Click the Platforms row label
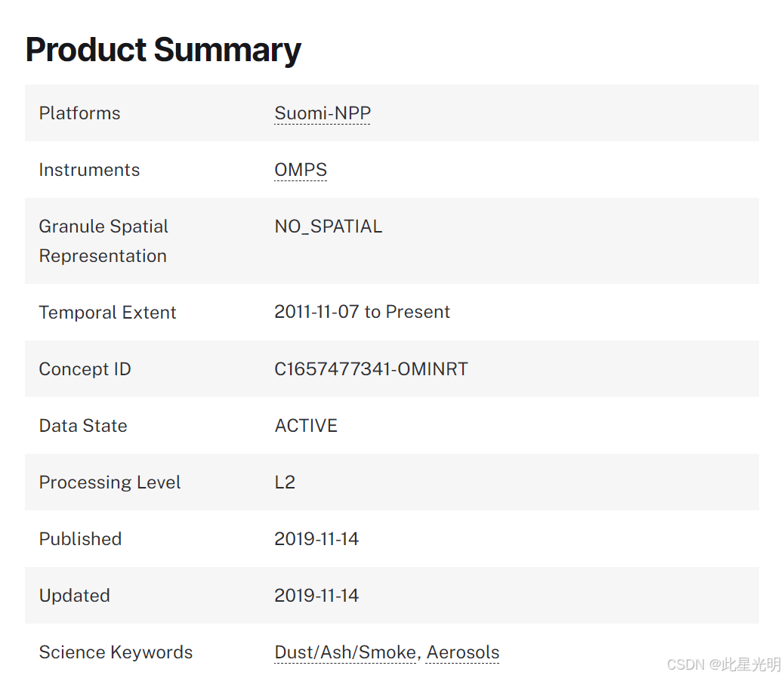784x678 pixels. pos(79,113)
